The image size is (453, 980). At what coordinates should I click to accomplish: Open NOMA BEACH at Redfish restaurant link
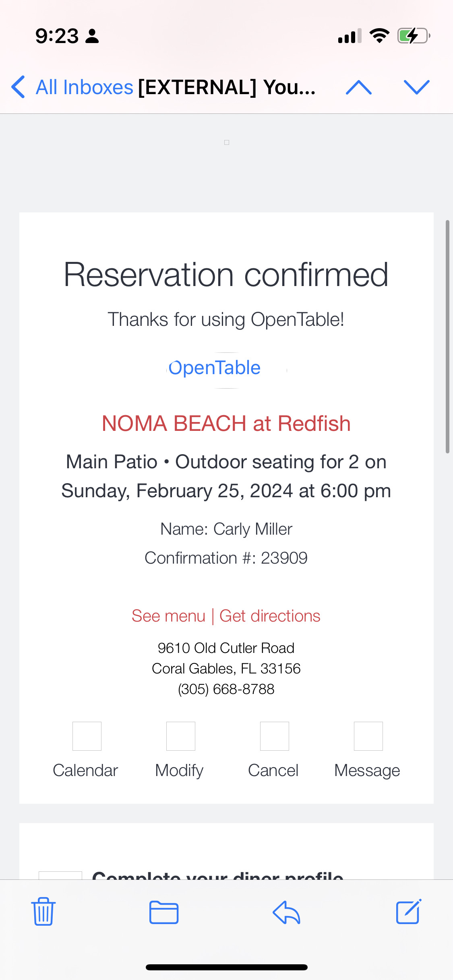(x=226, y=424)
